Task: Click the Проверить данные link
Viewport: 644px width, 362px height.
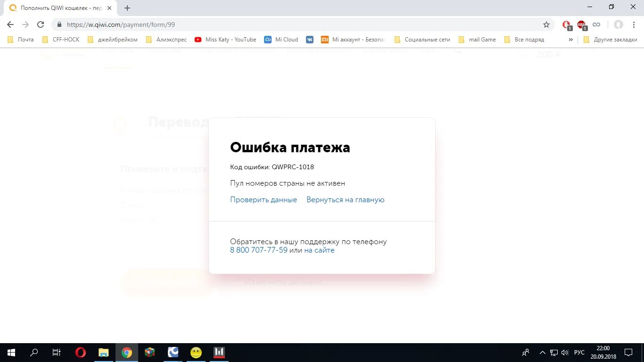Action: tap(264, 200)
